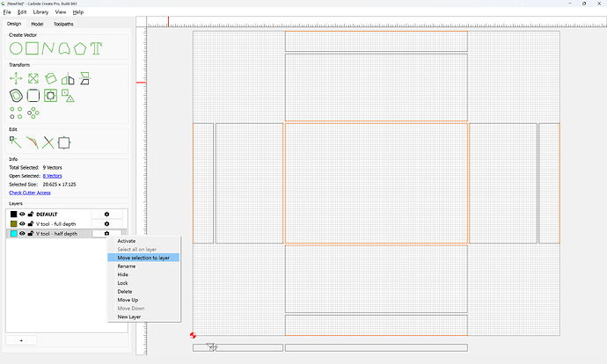Image resolution: width=607 pixels, height=364 pixels.
Task: Click the black DEFAULT layer color swatch
Action: tap(14, 215)
